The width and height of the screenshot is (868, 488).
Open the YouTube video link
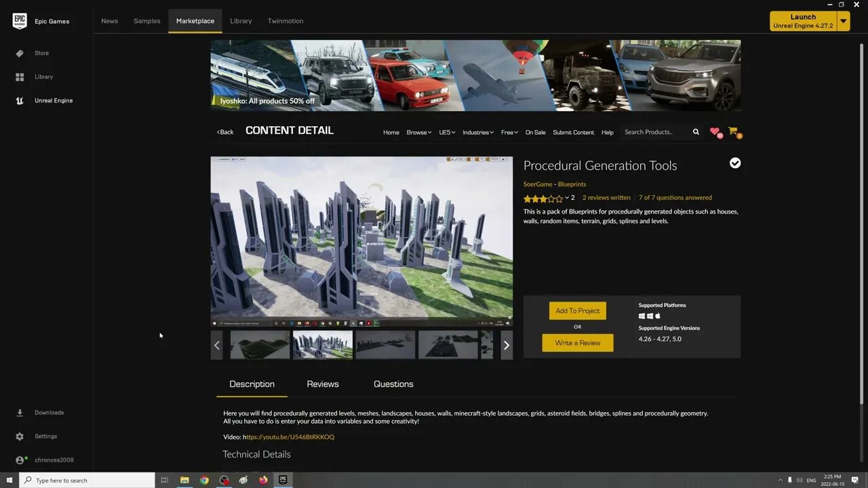290,437
